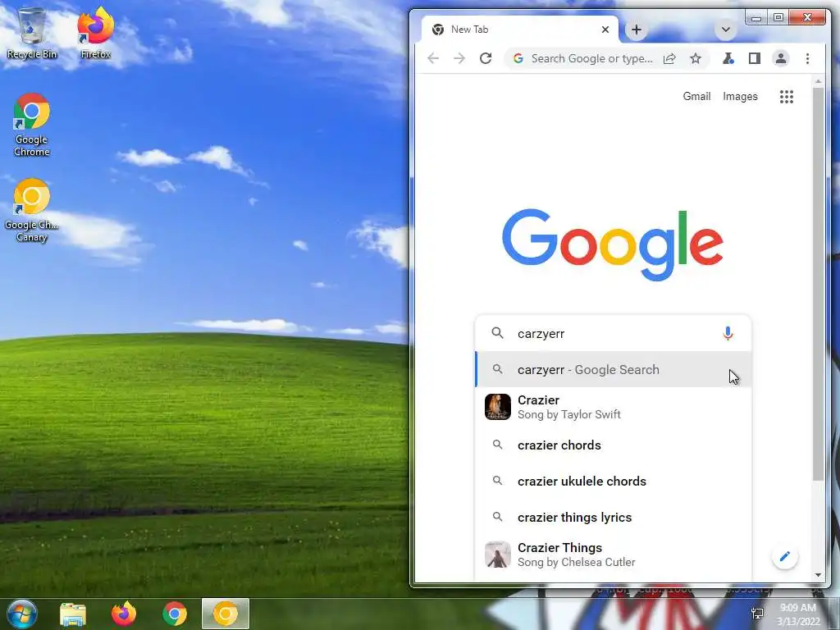840x630 pixels.
Task: Open the profile avatar icon
Action: pos(781,58)
